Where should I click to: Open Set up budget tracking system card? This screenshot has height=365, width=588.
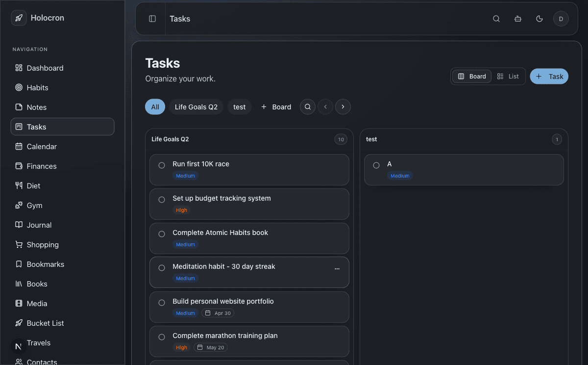pyautogui.click(x=249, y=204)
